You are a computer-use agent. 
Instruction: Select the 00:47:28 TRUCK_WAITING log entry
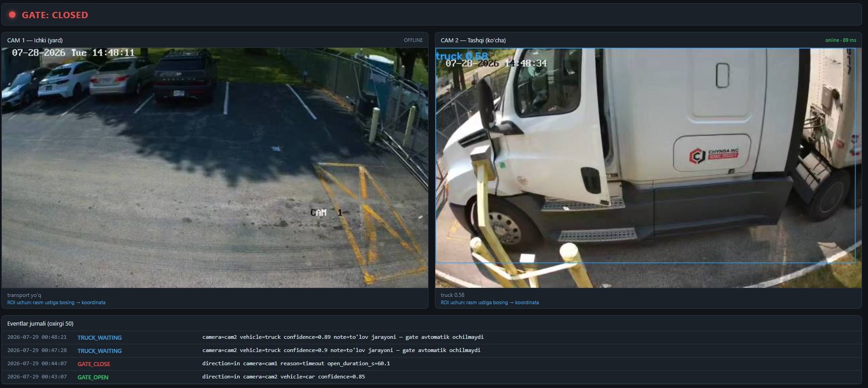pyautogui.click(x=432, y=350)
